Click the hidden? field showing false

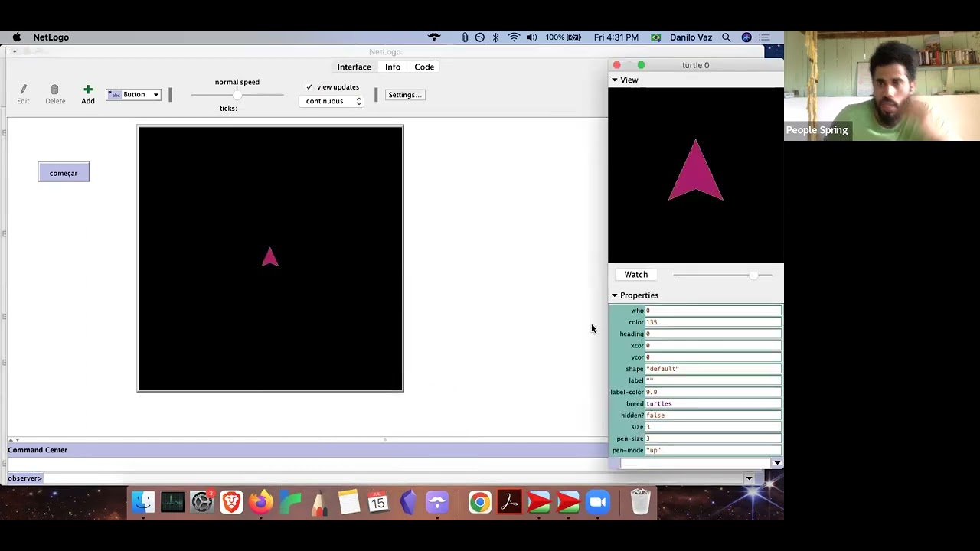(x=713, y=416)
